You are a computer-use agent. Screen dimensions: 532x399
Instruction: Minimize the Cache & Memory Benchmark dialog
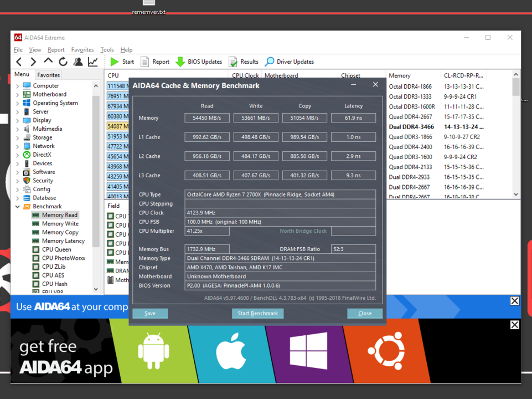pos(353,85)
